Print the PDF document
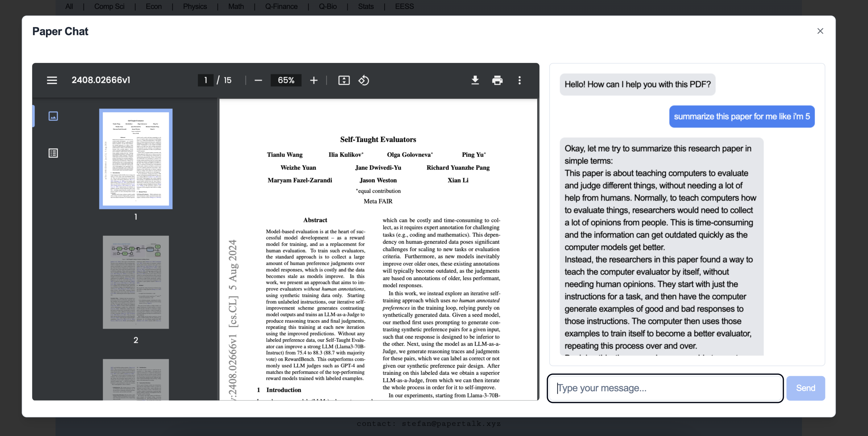This screenshot has height=436, width=868. coord(497,80)
